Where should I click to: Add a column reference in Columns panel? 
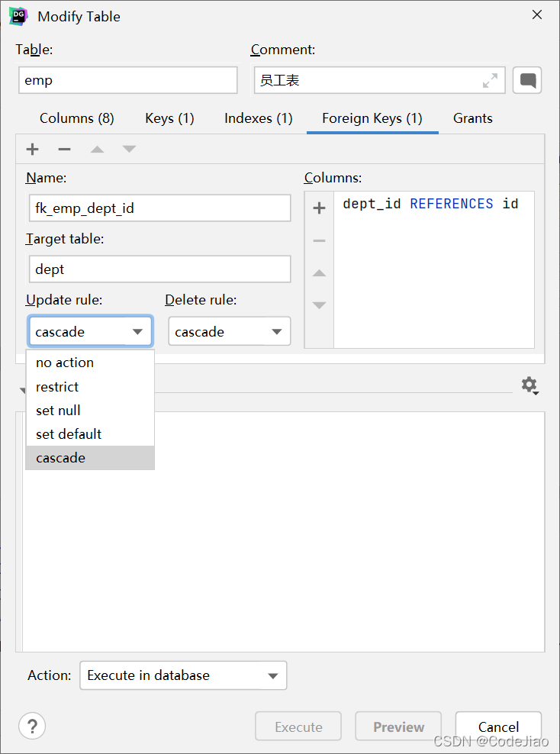[x=319, y=208]
